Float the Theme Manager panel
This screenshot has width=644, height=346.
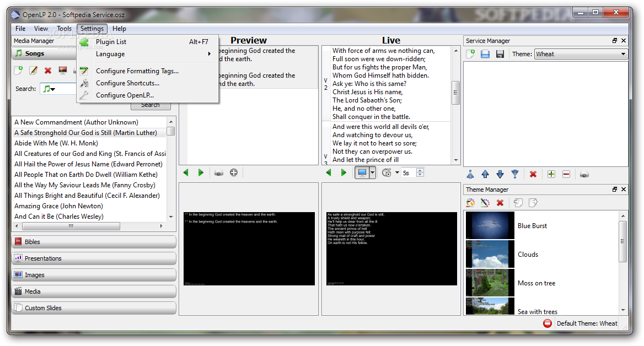[614, 189]
